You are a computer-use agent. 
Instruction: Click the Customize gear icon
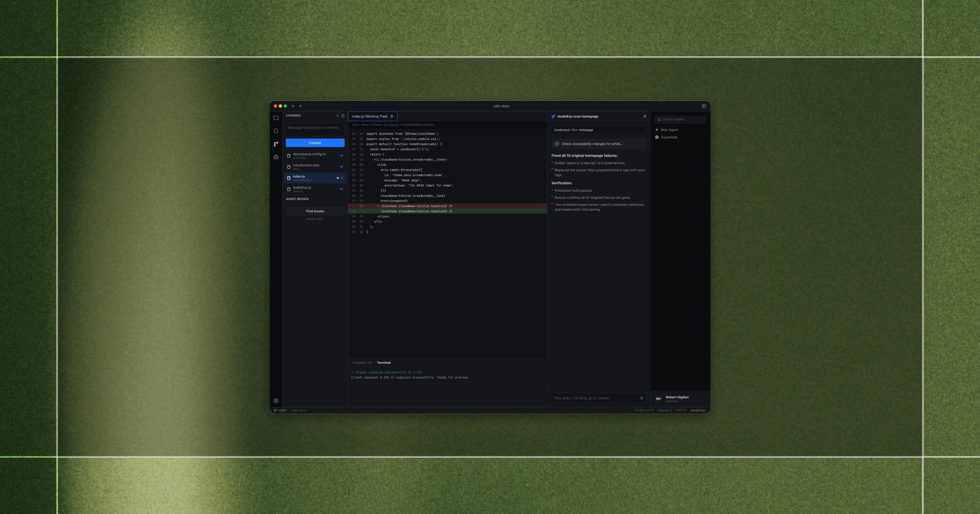[x=657, y=137]
